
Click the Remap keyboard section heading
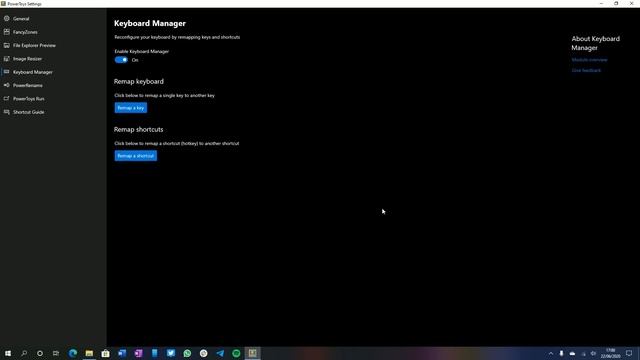click(139, 82)
